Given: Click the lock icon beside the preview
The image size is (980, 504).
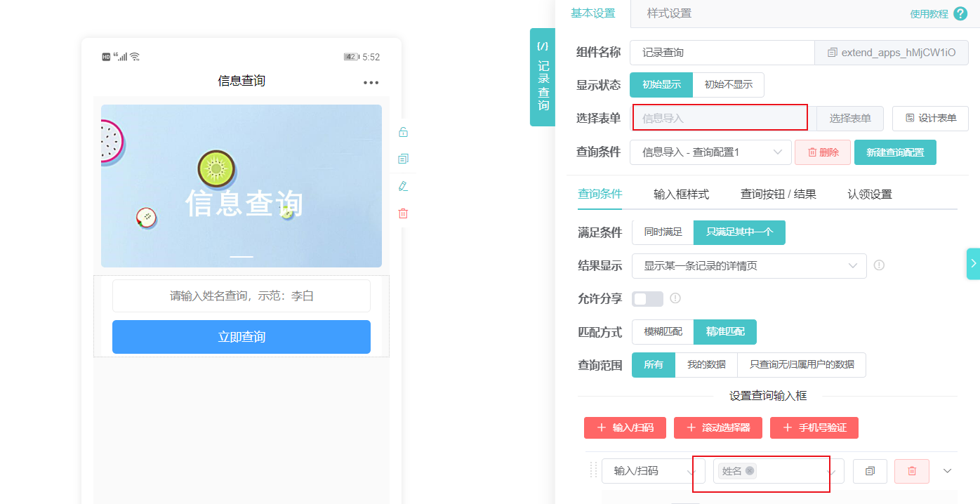Looking at the screenshot, I should (x=402, y=131).
